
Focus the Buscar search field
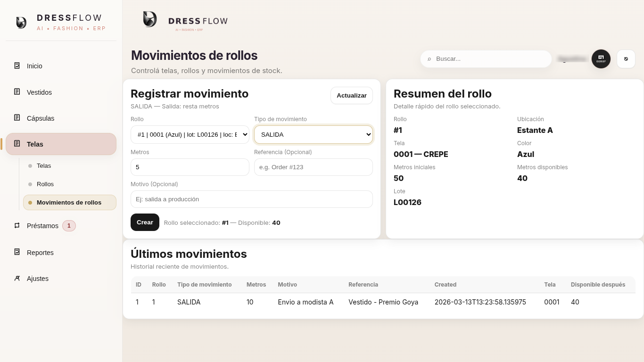(x=490, y=59)
